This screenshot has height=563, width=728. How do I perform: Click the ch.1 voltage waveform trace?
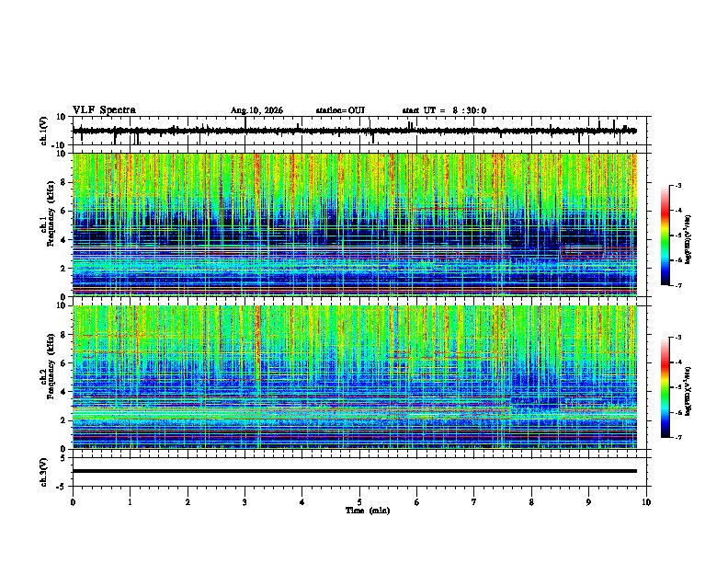click(354, 131)
